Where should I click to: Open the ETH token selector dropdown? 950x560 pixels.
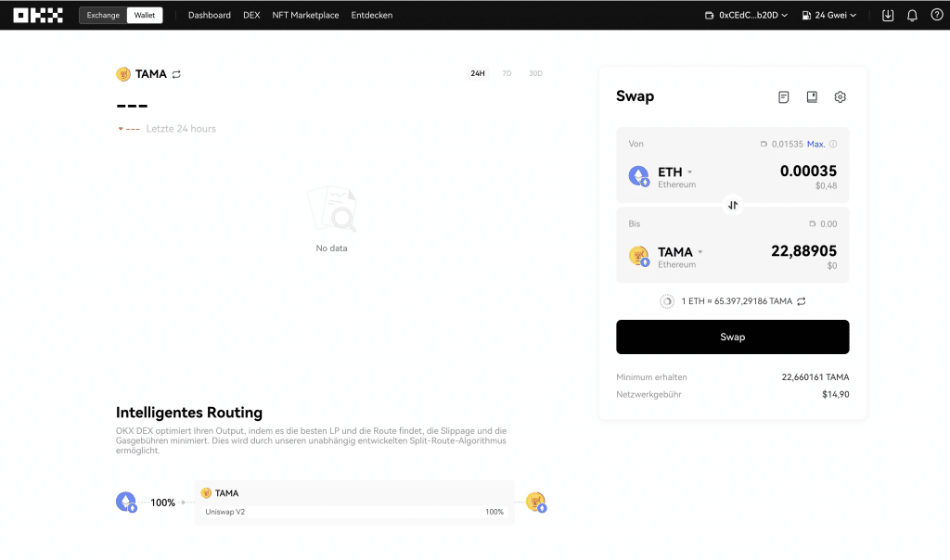click(x=675, y=172)
